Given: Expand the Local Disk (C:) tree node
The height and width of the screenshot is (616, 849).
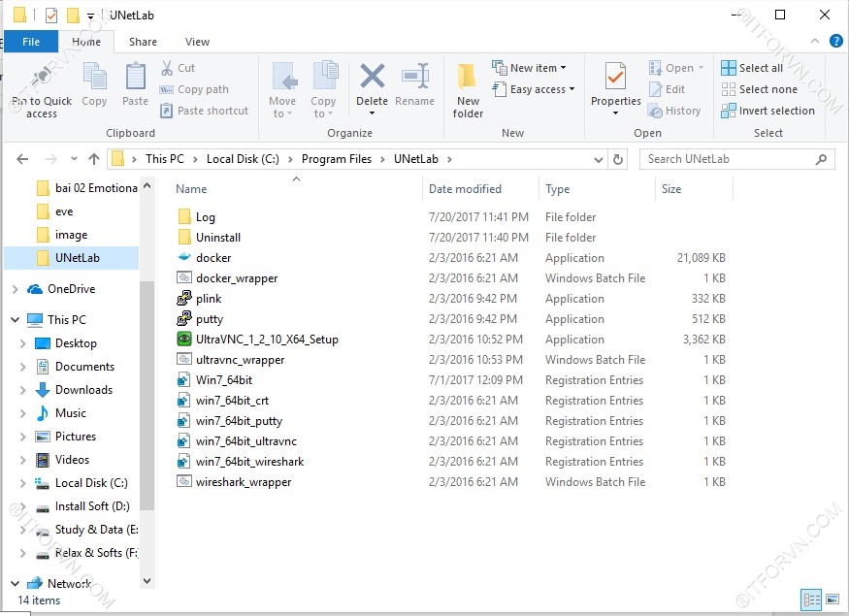Looking at the screenshot, I should tap(22, 483).
